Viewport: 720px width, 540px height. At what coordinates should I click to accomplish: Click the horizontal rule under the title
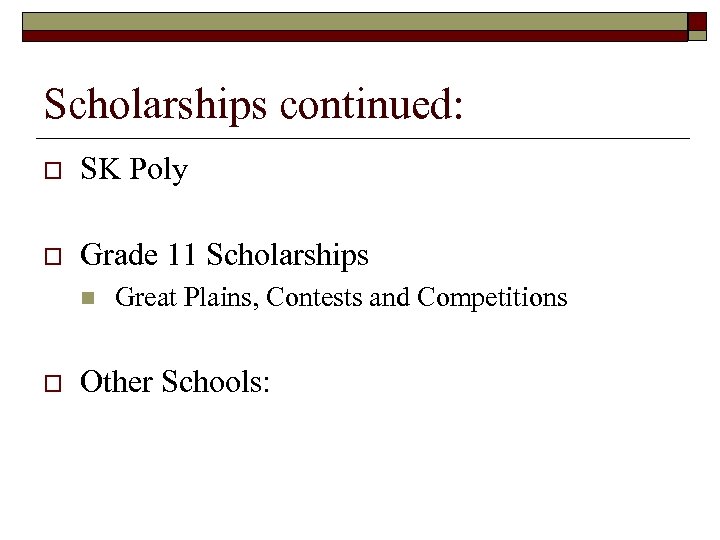click(x=360, y=137)
